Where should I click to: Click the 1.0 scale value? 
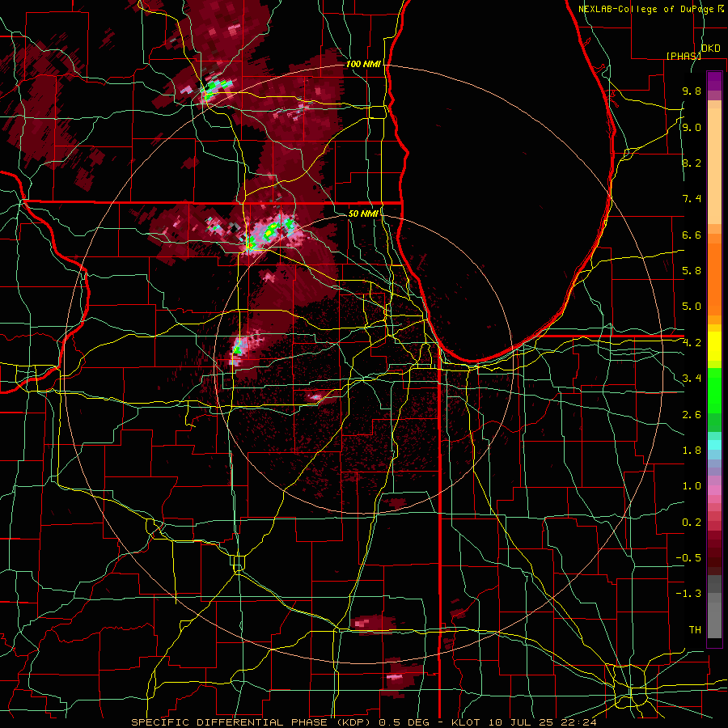(x=692, y=486)
